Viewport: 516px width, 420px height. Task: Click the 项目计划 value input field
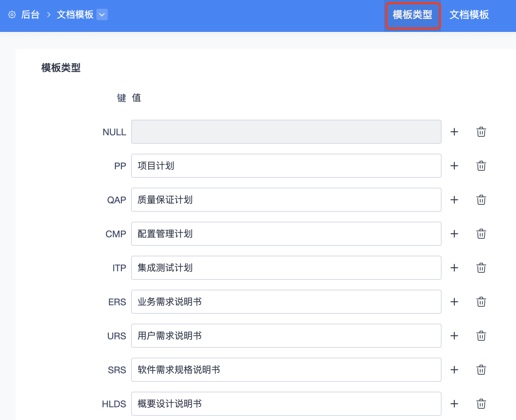[x=286, y=166]
